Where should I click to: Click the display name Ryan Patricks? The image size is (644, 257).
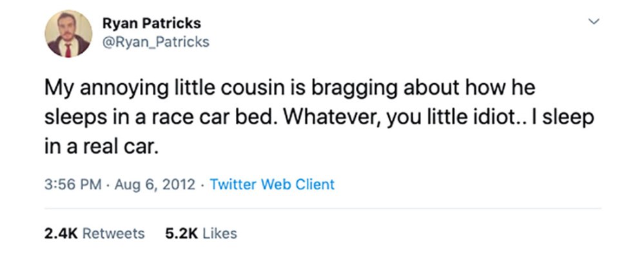point(151,23)
